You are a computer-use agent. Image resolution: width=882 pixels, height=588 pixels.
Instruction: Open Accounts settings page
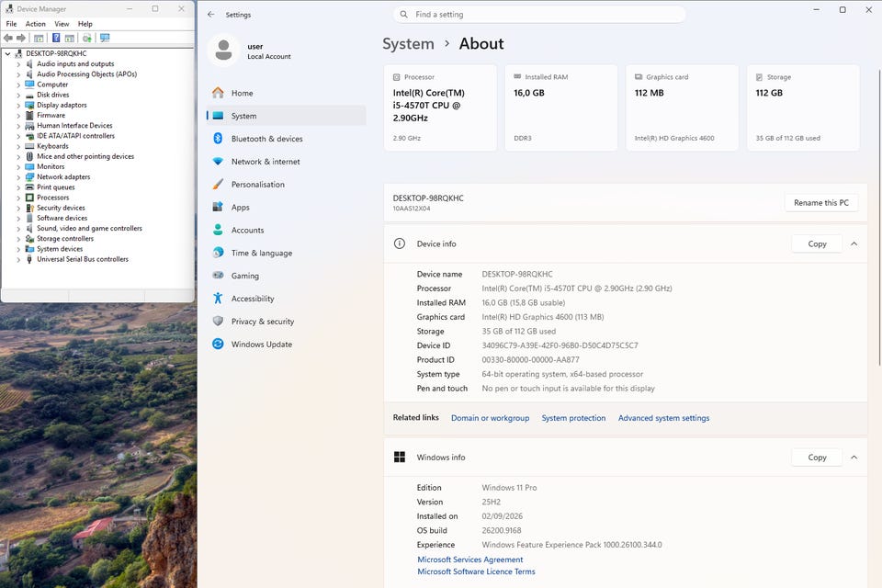point(287,230)
